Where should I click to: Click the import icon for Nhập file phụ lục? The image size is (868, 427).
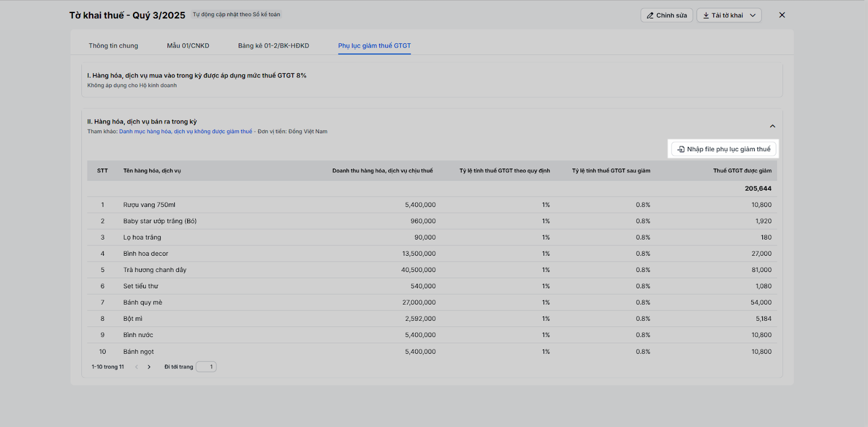(x=681, y=149)
